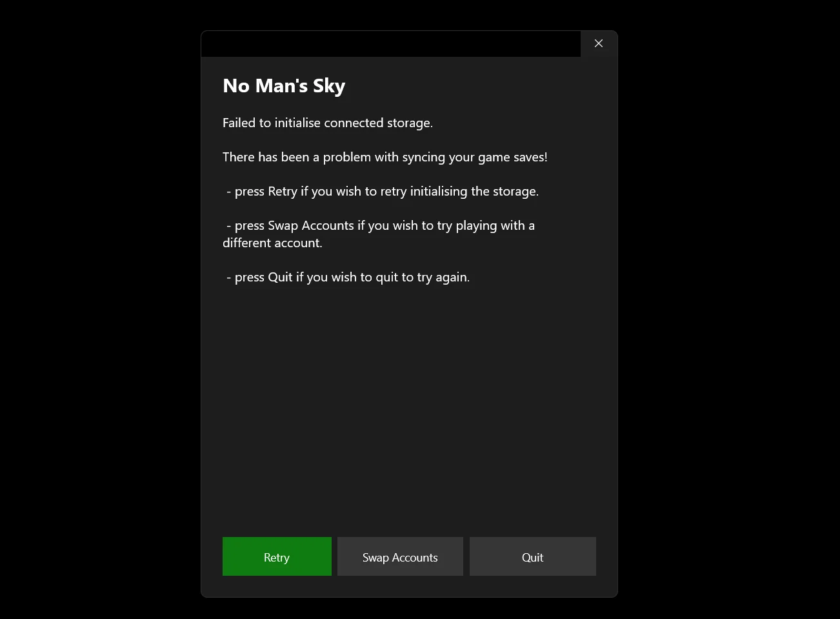840x619 pixels.
Task: Click the green Retry button
Action: point(277,556)
